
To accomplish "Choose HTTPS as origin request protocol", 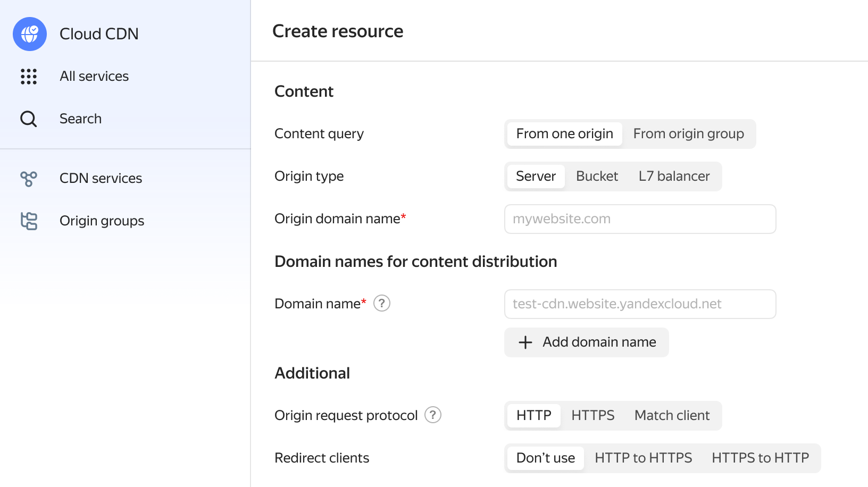I will coord(592,415).
